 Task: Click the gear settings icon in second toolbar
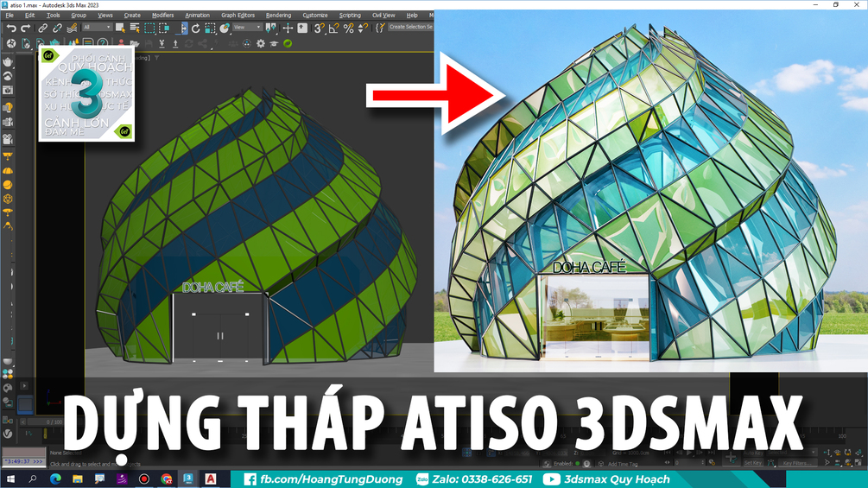(261, 43)
